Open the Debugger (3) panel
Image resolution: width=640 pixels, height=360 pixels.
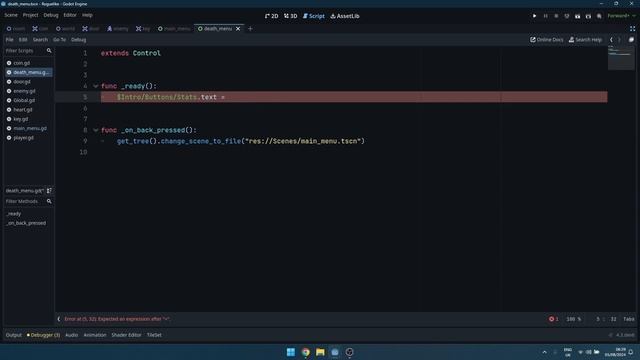(43, 335)
